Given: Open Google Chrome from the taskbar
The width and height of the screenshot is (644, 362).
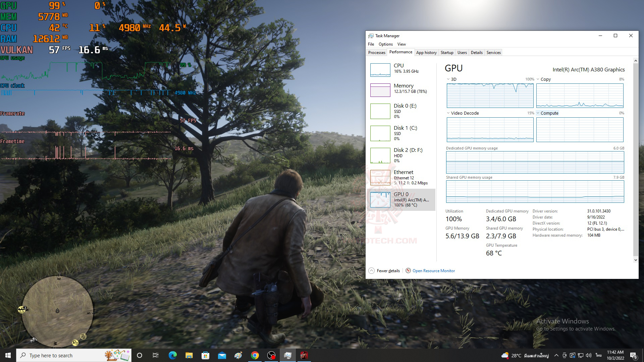Looking at the screenshot, I should tap(255, 355).
